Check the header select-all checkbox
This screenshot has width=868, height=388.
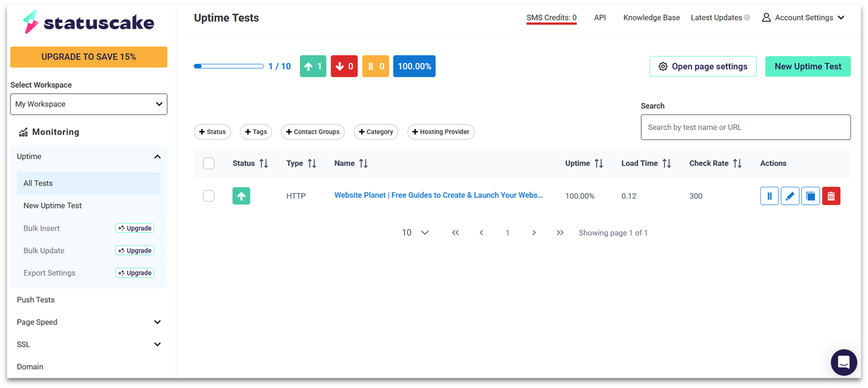208,163
